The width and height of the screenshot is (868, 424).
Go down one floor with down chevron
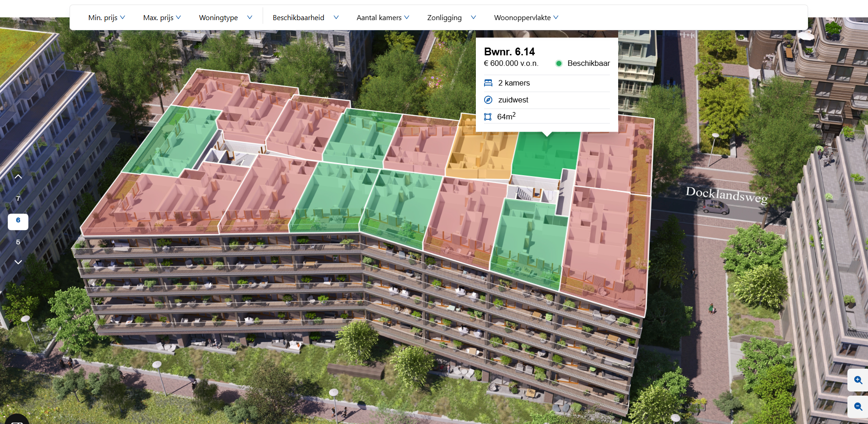18,262
